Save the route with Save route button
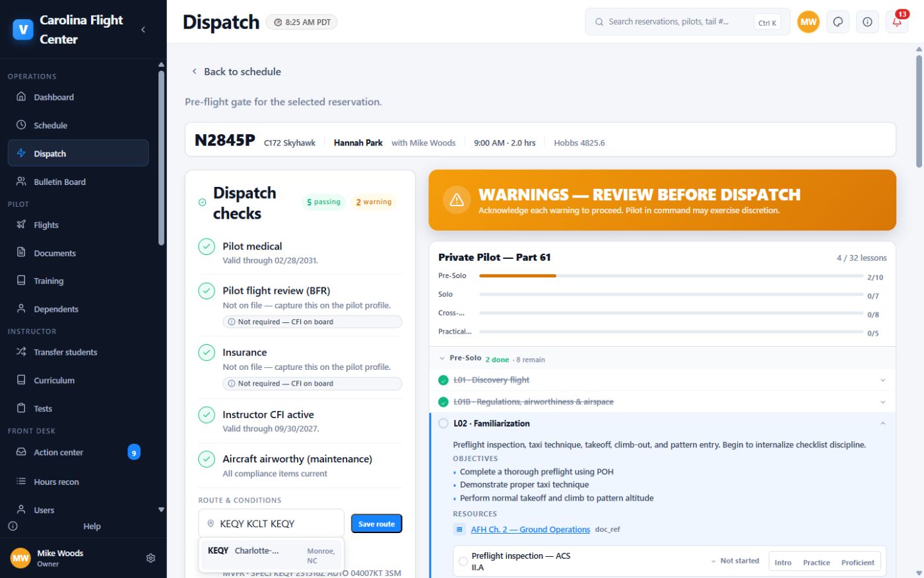924x578 pixels. [376, 524]
